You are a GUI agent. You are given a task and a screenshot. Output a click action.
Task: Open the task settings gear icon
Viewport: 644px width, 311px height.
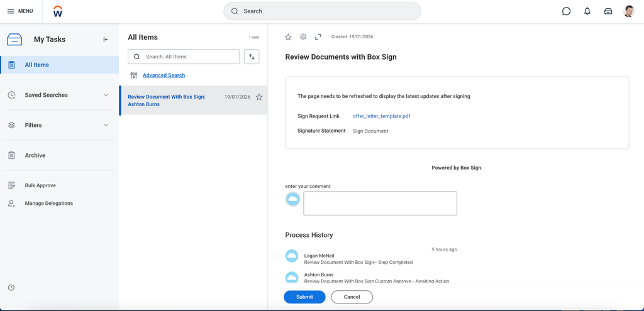point(303,37)
